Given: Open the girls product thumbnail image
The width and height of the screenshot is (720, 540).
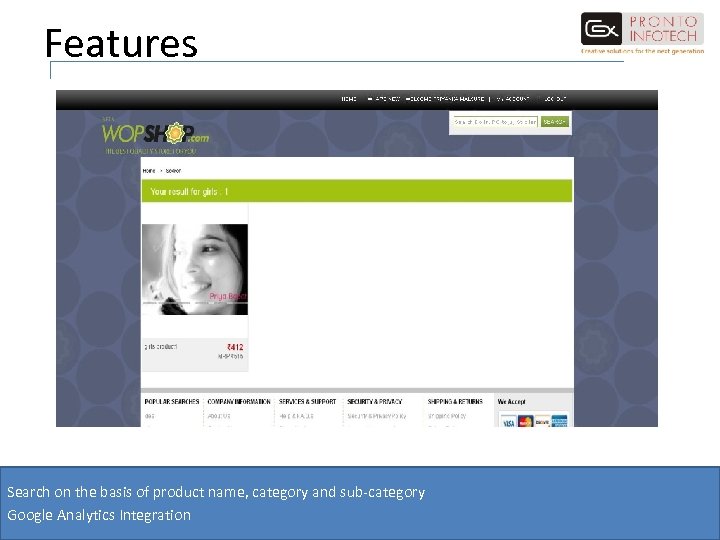Looking at the screenshot, I should tap(195, 270).
